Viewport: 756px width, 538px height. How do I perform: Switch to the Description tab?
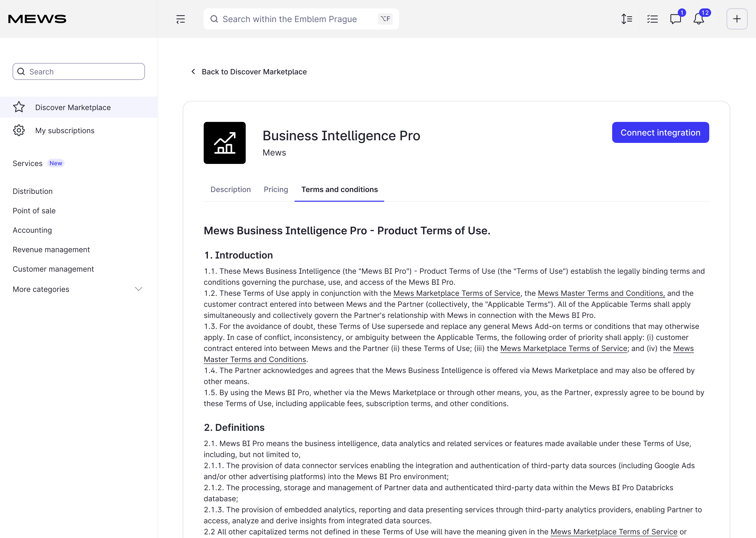(x=230, y=189)
